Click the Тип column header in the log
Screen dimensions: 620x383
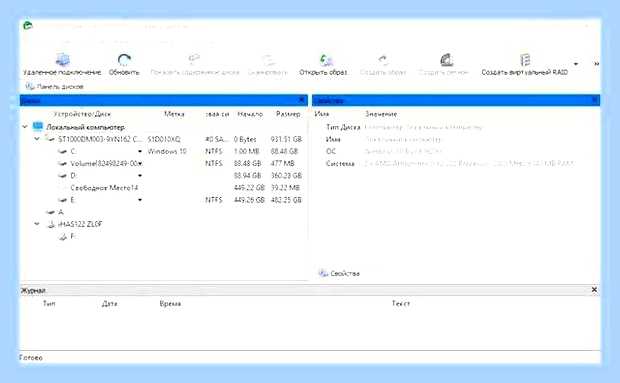click(x=49, y=304)
